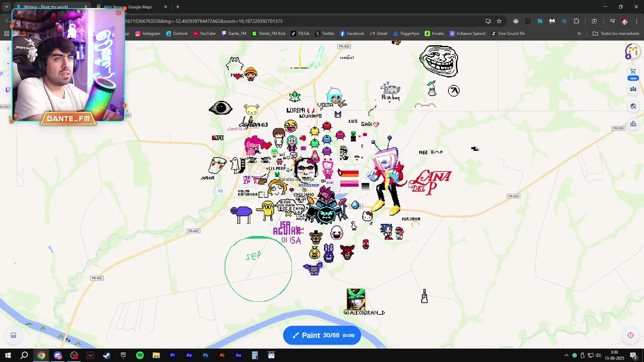The image size is (644, 362).
Task: Click the Malwarebytes extension icon
Action: (x=552, y=21)
